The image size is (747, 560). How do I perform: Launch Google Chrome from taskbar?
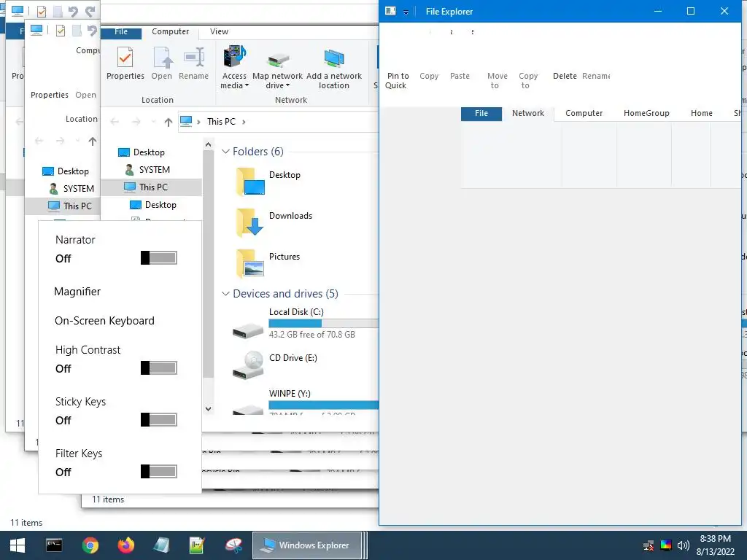pyautogui.click(x=90, y=545)
